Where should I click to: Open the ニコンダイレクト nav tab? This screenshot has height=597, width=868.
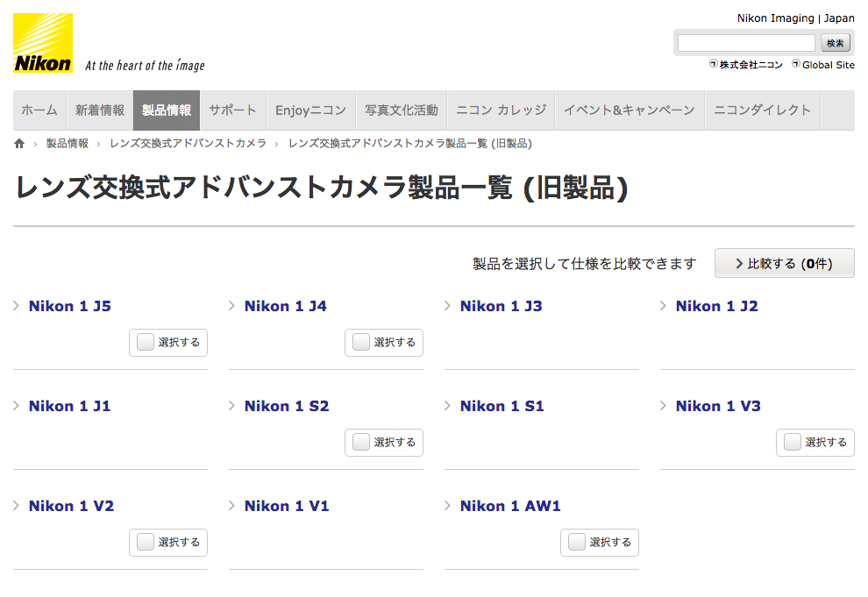click(762, 110)
